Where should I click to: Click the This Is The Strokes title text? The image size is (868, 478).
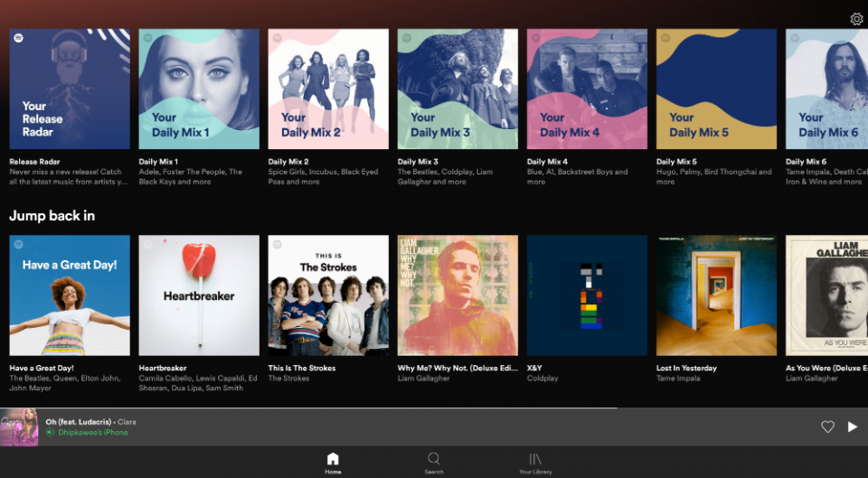point(302,368)
